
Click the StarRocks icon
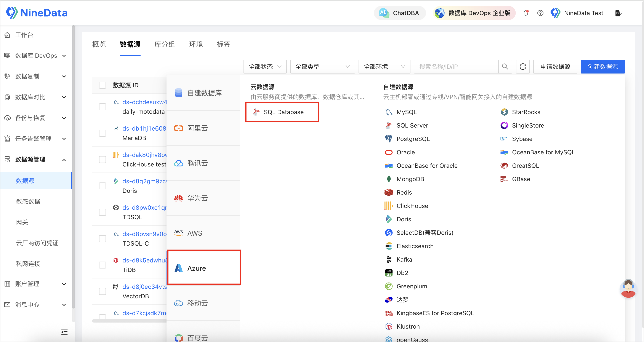(504, 112)
